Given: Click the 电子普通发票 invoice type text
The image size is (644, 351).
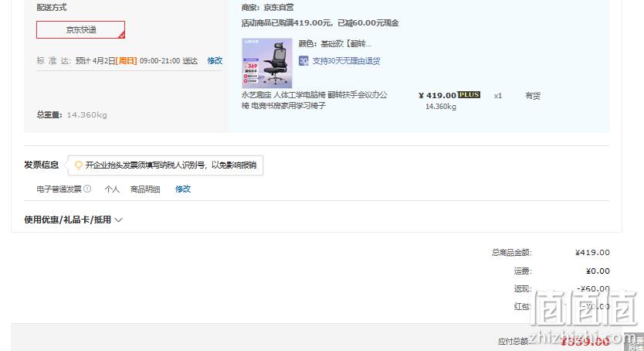Looking at the screenshot, I should tap(59, 189).
